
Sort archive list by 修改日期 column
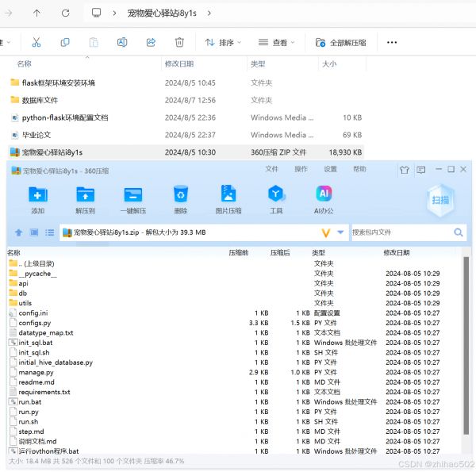tap(397, 252)
